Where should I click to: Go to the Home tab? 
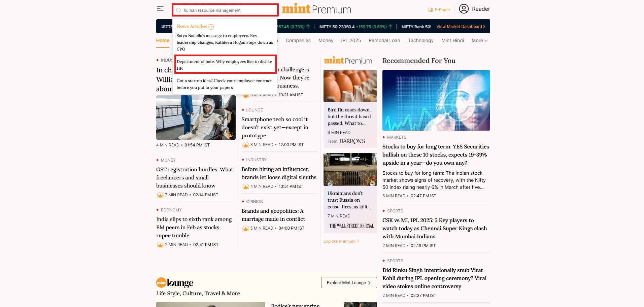(x=163, y=40)
